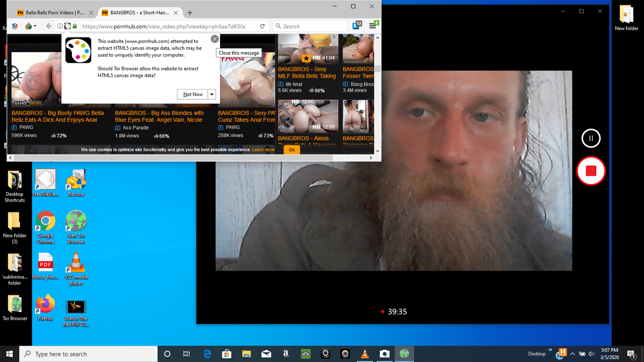Open the Mail app on the taskbar
The image size is (644, 362).
266,354
